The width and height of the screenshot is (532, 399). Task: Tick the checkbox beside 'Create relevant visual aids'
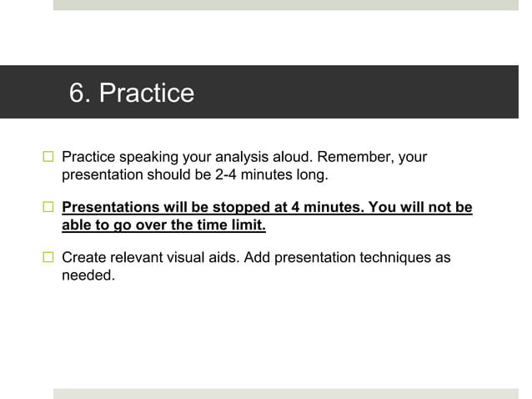click(x=48, y=257)
